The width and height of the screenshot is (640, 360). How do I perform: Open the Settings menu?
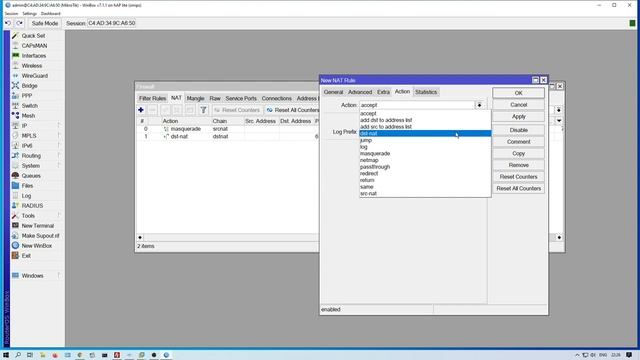[x=29, y=13]
